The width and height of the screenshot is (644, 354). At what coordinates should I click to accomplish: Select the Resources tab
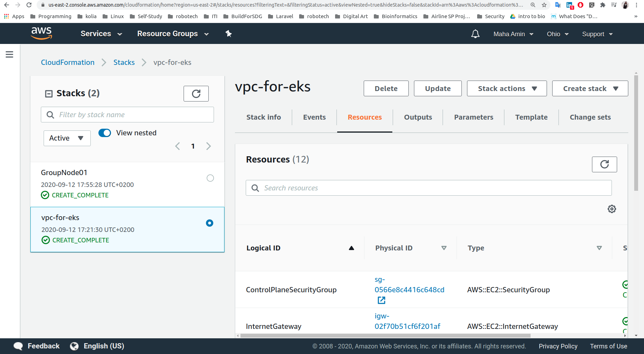365,117
